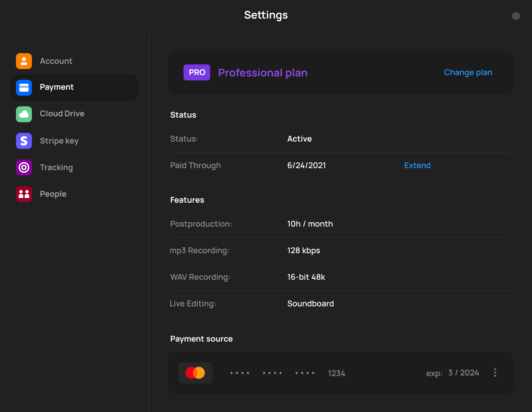The width and height of the screenshot is (532, 412).
Task: Click the green Cloud Drive icon
Action: (x=24, y=114)
